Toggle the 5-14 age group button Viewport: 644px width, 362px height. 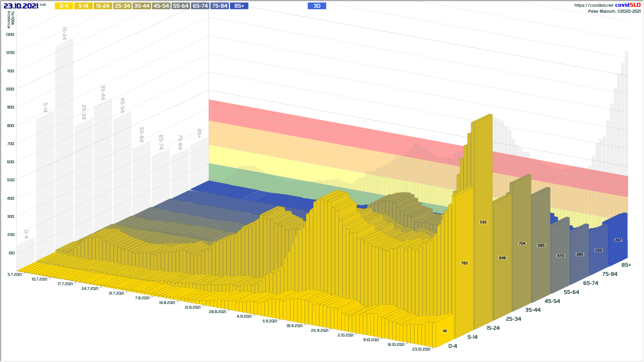click(x=83, y=6)
